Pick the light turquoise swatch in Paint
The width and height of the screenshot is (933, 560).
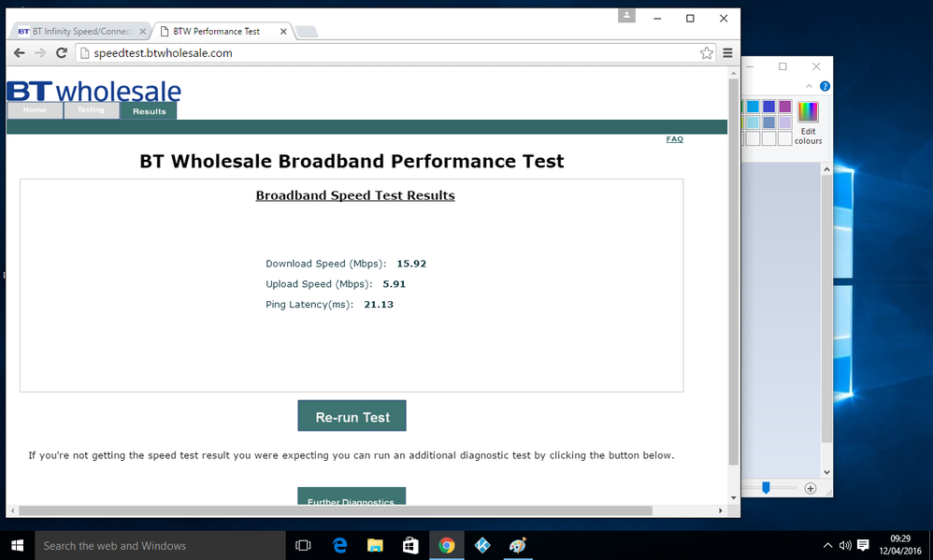(x=753, y=122)
